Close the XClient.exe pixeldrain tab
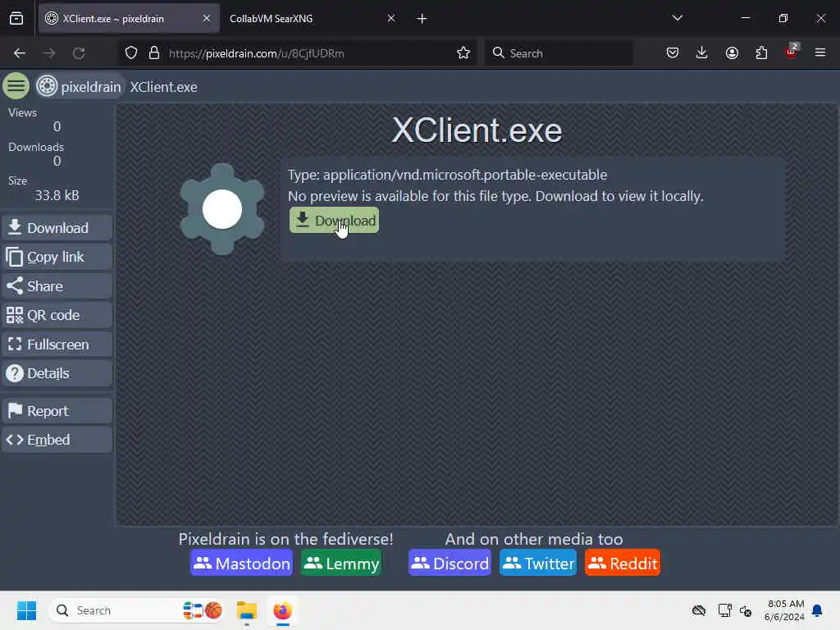Image resolution: width=840 pixels, height=630 pixels. coord(207,18)
